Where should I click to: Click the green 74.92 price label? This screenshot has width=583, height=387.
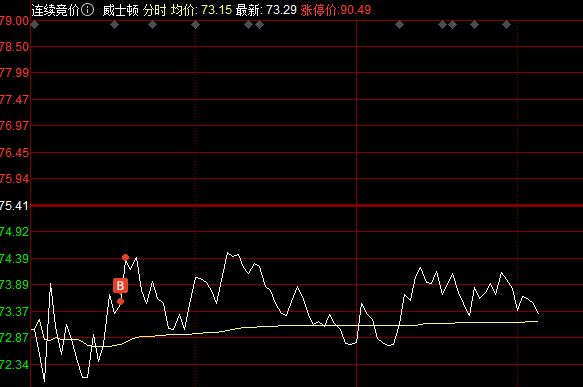14,232
